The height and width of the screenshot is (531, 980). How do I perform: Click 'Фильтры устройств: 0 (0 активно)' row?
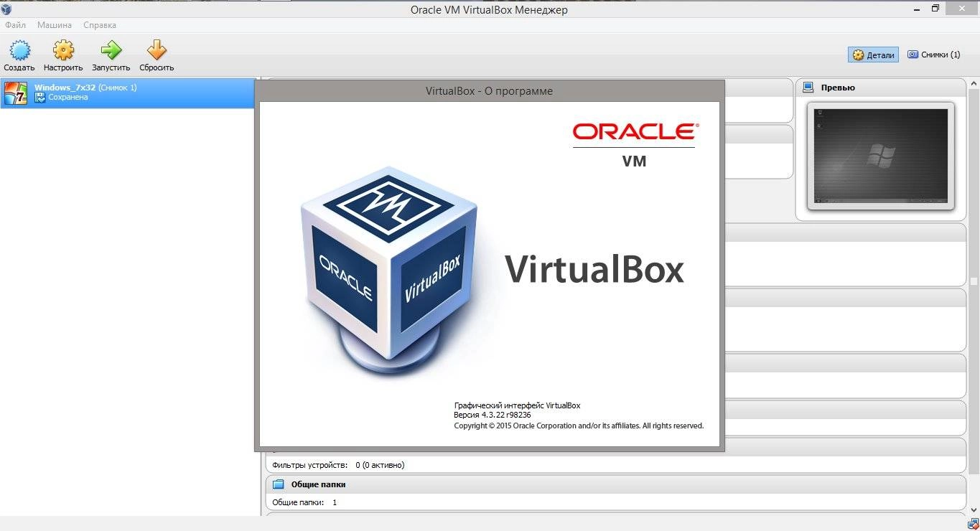click(x=338, y=465)
